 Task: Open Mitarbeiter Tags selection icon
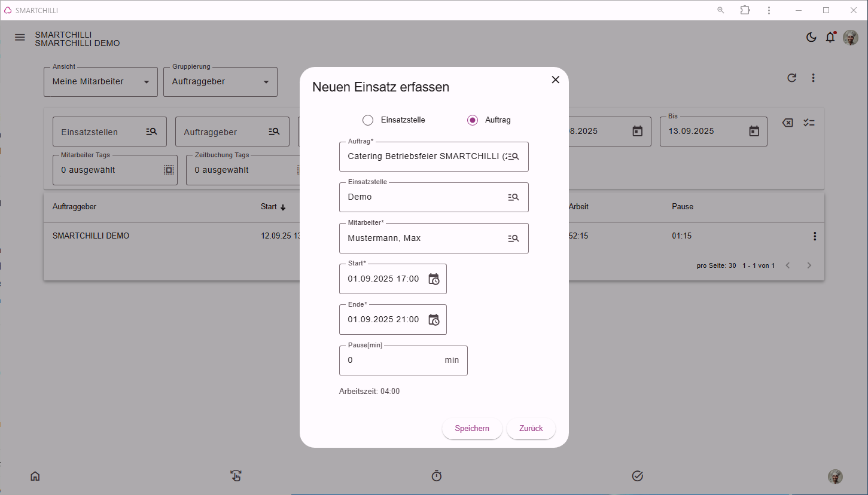pos(169,170)
